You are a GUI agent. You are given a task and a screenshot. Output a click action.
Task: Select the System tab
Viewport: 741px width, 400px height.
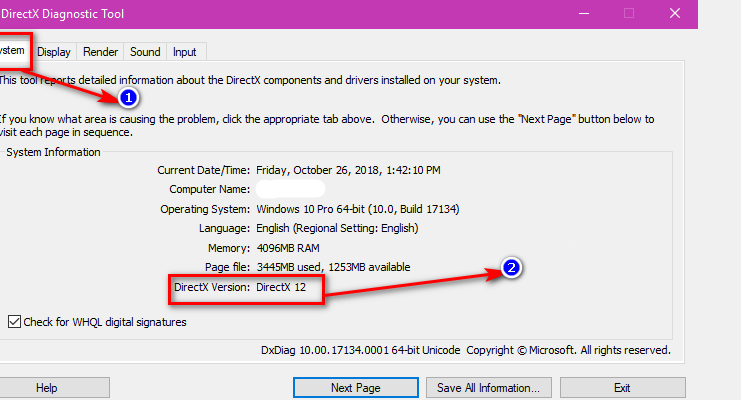[13, 51]
